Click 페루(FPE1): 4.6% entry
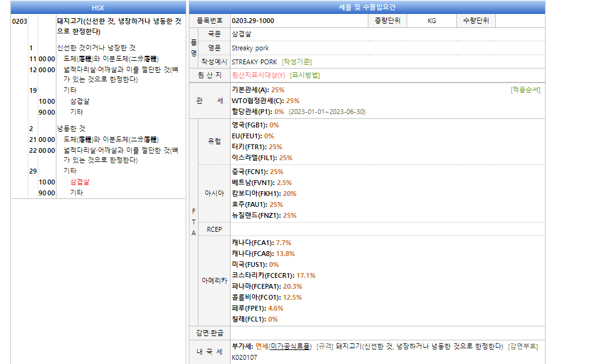Viewport: 602px width, 364px height. (x=257, y=308)
